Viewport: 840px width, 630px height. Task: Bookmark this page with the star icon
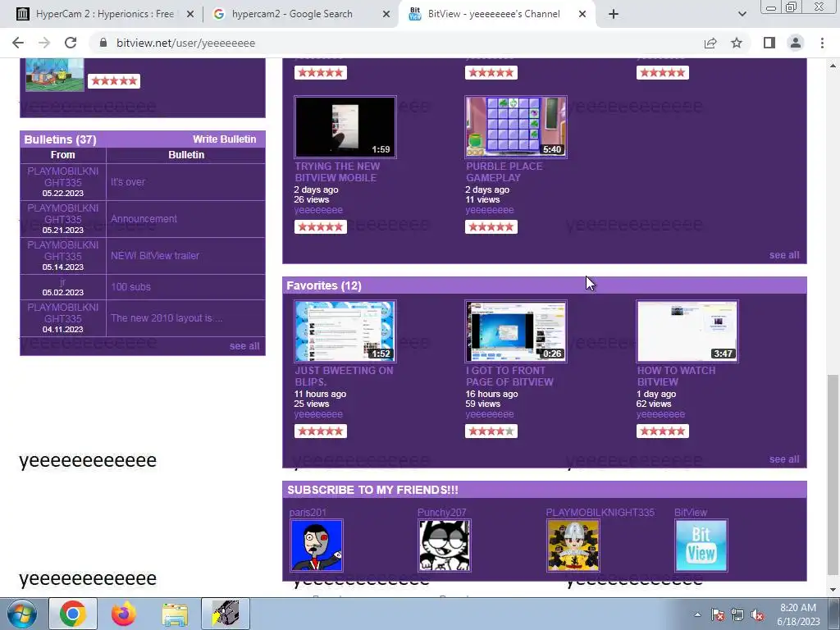(x=737, y=43)
